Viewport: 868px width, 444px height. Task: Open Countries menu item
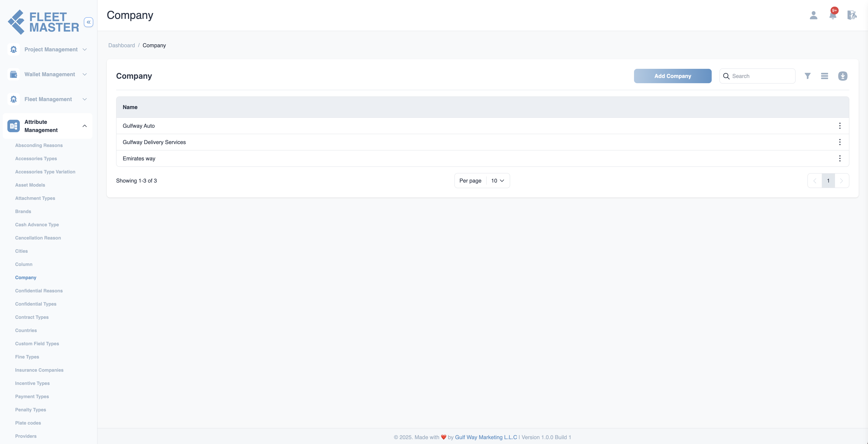[x=26, y=330]
